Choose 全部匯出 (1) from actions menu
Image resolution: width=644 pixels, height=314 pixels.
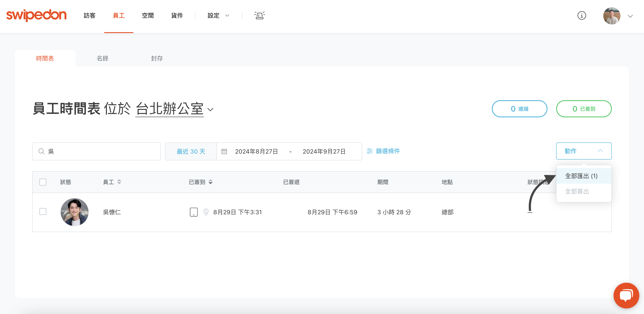pyautogui.click(x=584, y=176)
